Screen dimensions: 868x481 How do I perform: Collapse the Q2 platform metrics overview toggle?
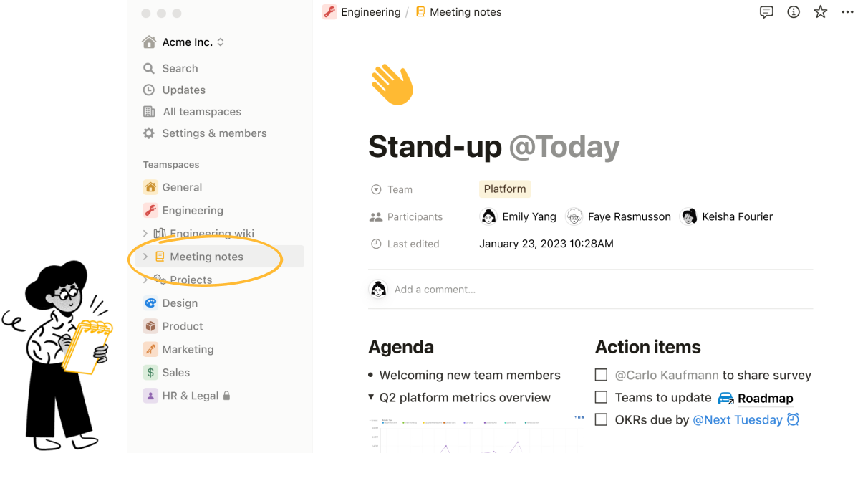pyautogui.click(x=371, y=397)
